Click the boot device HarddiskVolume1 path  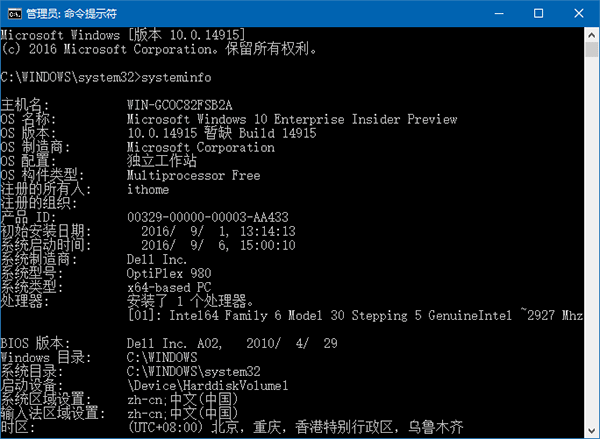(x=207, y=385)
